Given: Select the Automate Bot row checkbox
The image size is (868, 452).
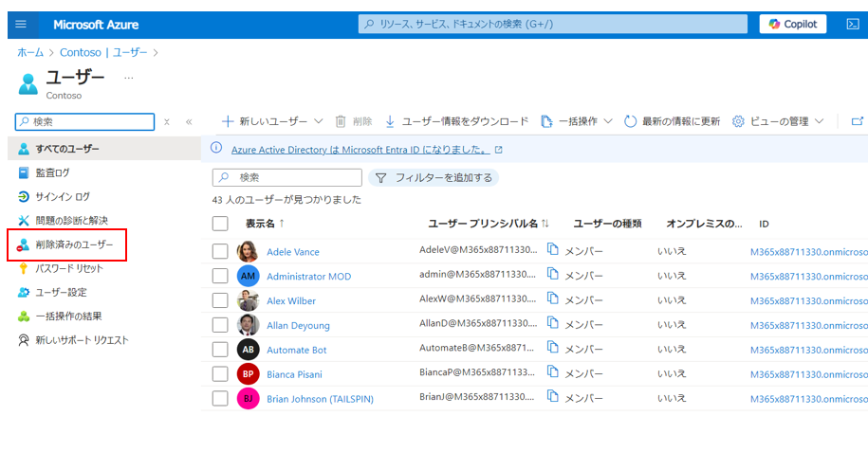Looking at the screenshot, I should (x=220, y=349).
